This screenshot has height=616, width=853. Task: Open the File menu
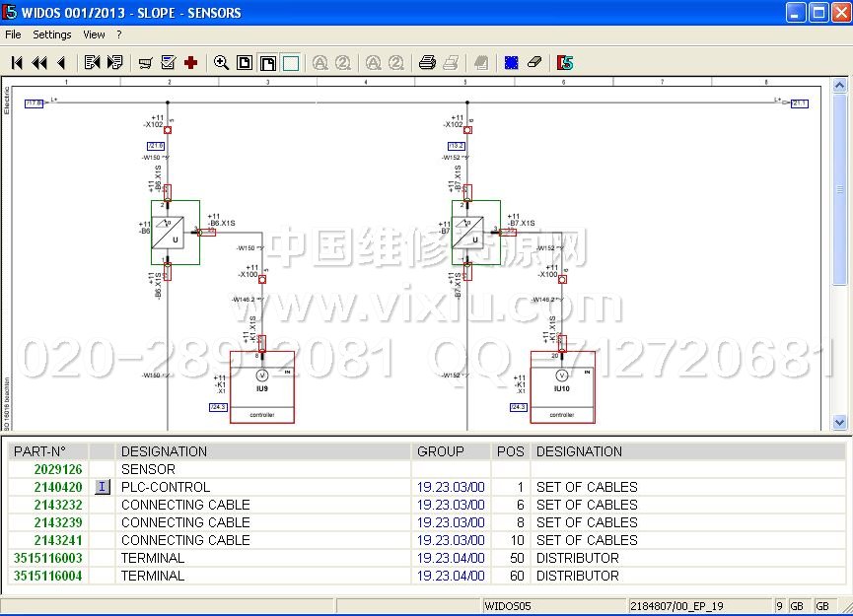coord(13,34)
